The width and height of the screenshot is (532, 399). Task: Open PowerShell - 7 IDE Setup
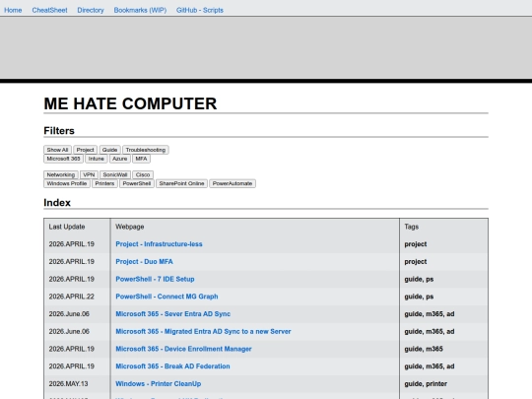[155, 279]
